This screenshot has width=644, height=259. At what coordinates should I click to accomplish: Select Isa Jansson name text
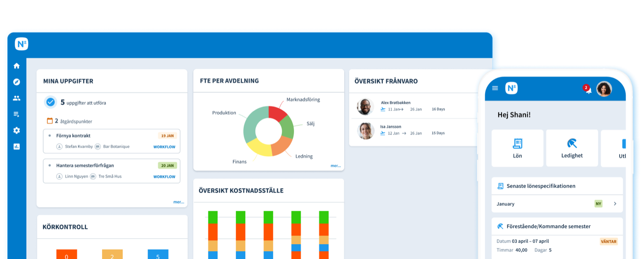point(391,126)
